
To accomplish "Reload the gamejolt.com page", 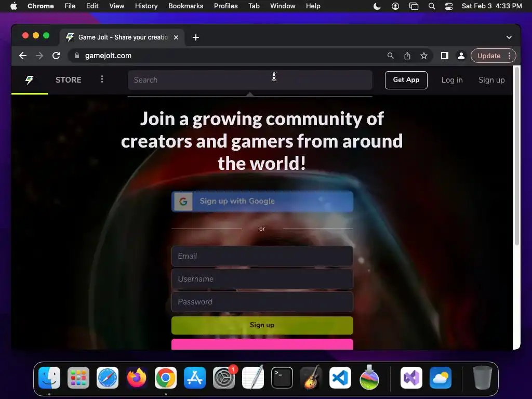I will click(x=56, y=56).
